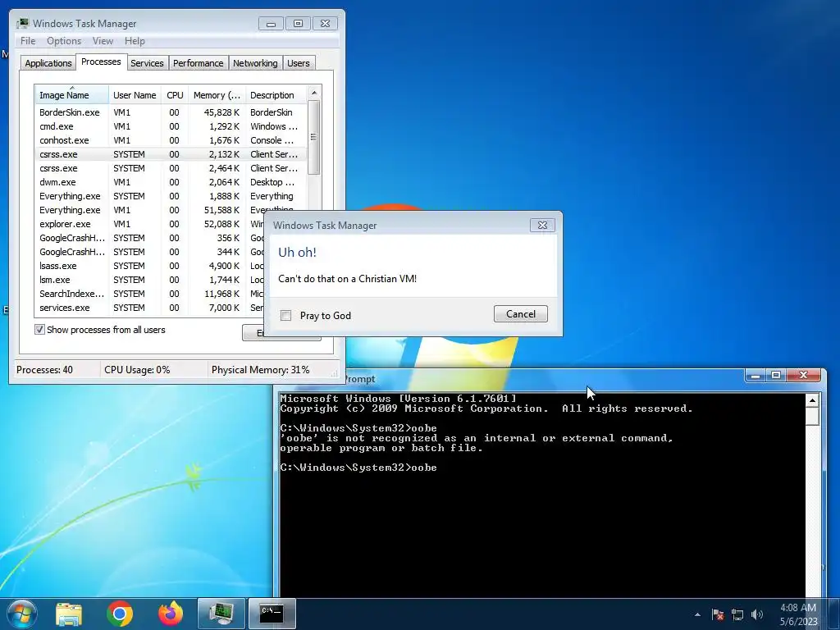Screen dimensions: 840x630
Task: Open the View menu
Action: (x=103, y=41)
